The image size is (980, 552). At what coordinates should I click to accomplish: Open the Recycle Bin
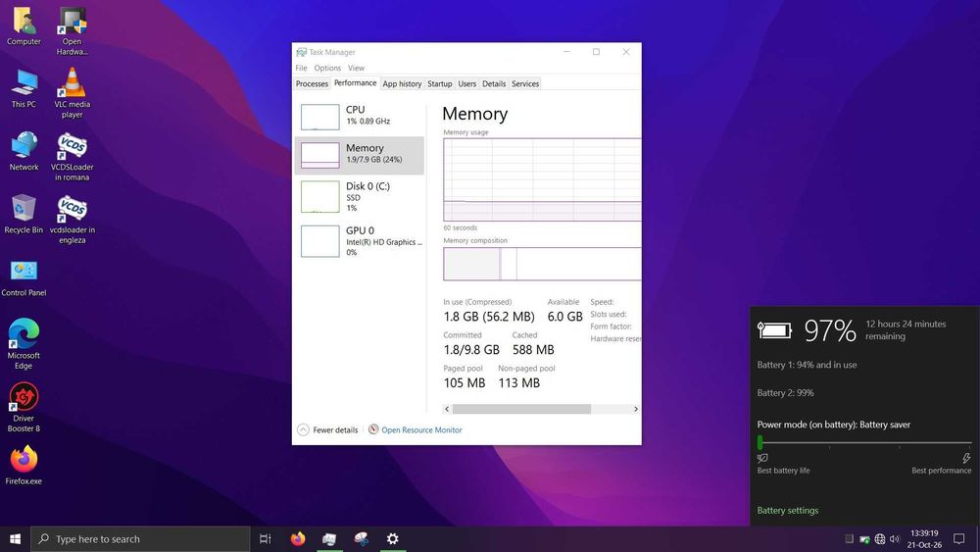[24, 214]
